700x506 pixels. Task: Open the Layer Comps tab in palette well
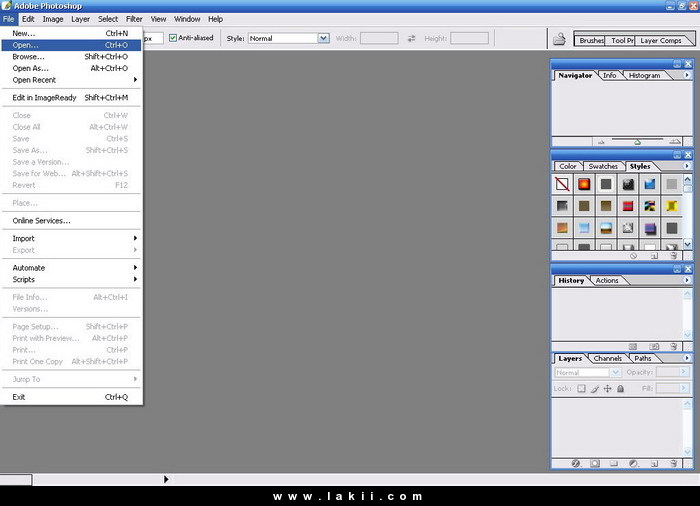tap(661, 41)
